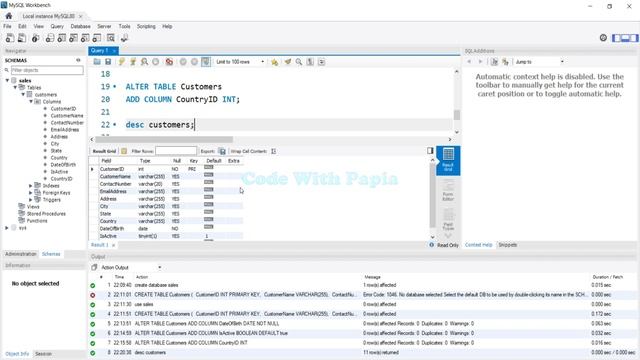640x360 pixels.
Task: Click the create new function icon
Action: (97, 38)
